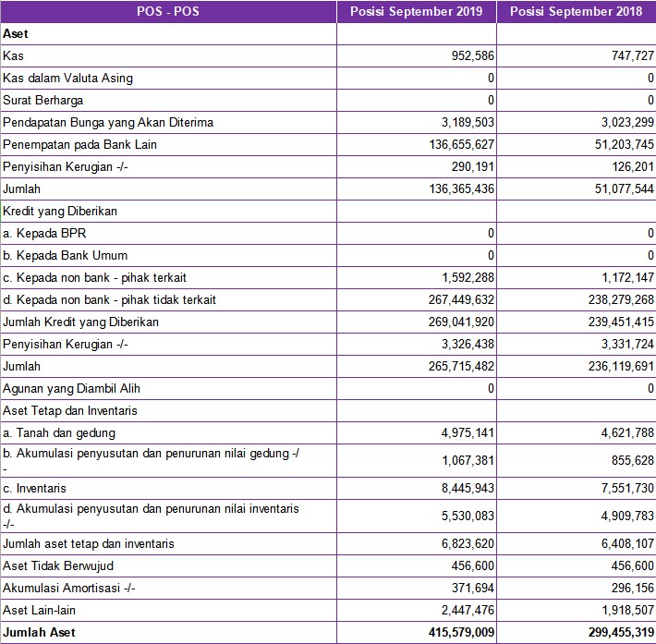The width and height of the screenshot is (656, 644).
Task: Select the Aset Lain-lain value 2,447,476
Action: tap(464, 610)
